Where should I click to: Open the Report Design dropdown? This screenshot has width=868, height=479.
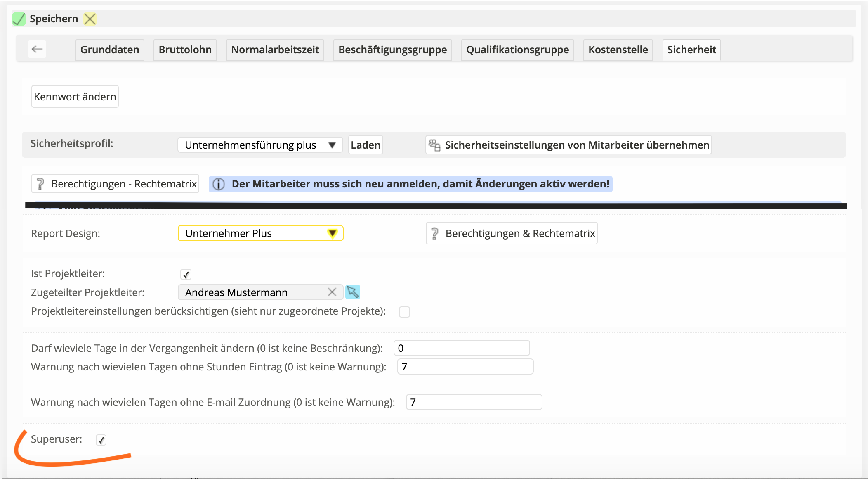point(333,233)
